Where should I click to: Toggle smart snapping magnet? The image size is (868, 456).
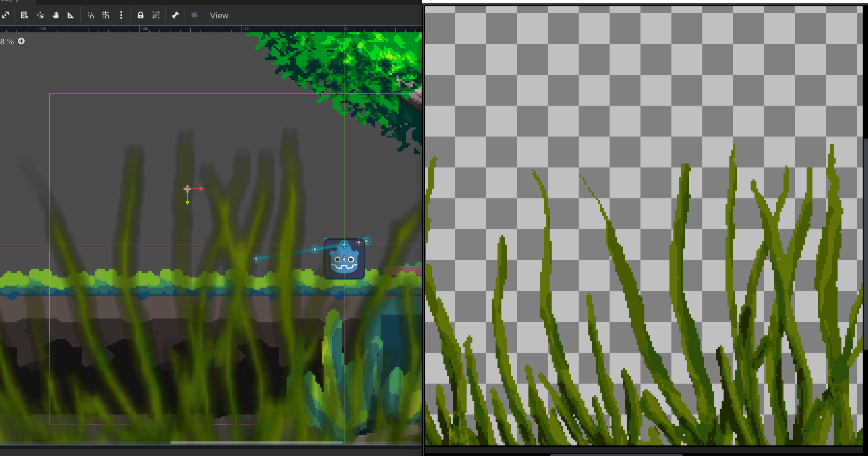[x=90, y=15]
